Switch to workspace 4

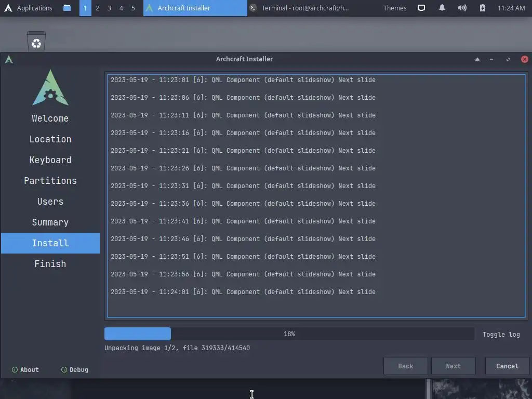click(x=121, y=8)
